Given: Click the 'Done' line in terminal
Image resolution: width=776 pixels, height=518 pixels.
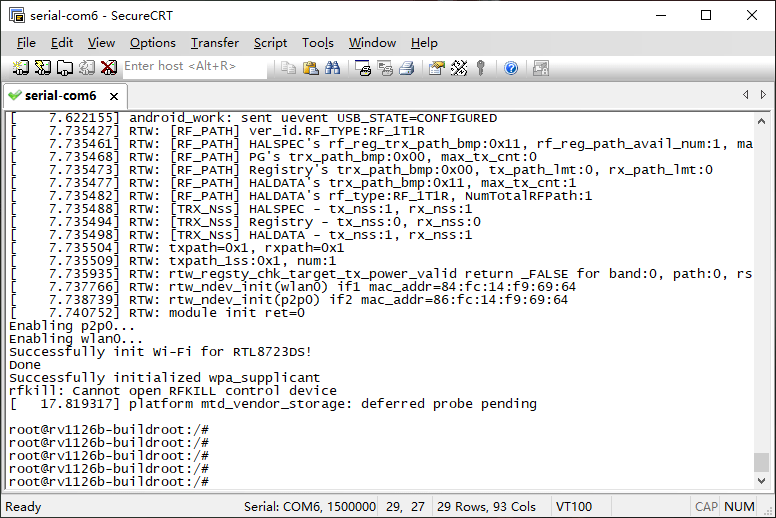Looking at the screenshot, I should point(25,365).
